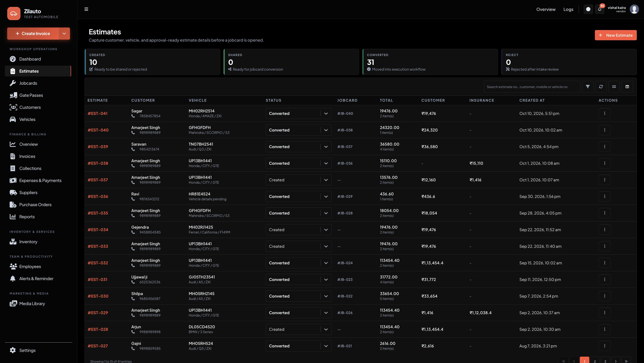Click the Converted summary card

[x=430, y=62]
